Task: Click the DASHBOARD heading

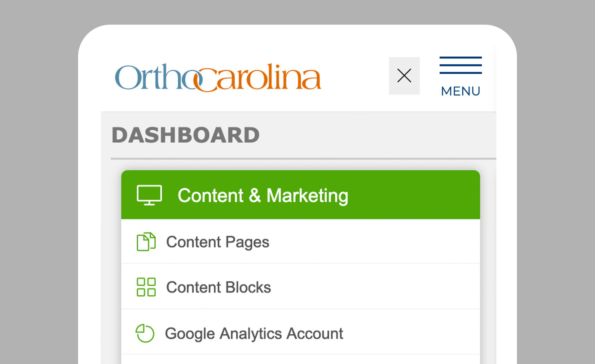Action: coord(185,135)
